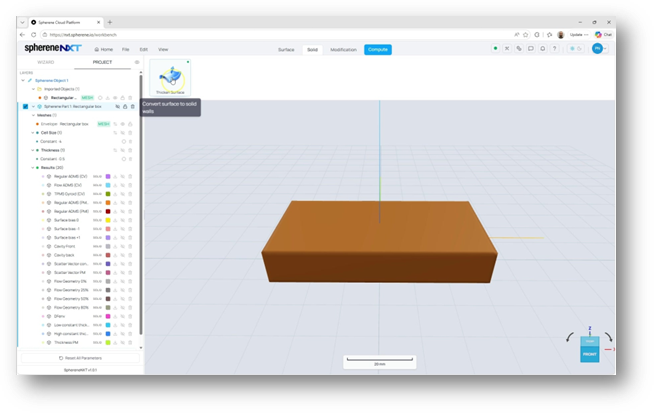Screen dimensions: 654x414
Task: Refresh the browser page
Action: [33, 35]
